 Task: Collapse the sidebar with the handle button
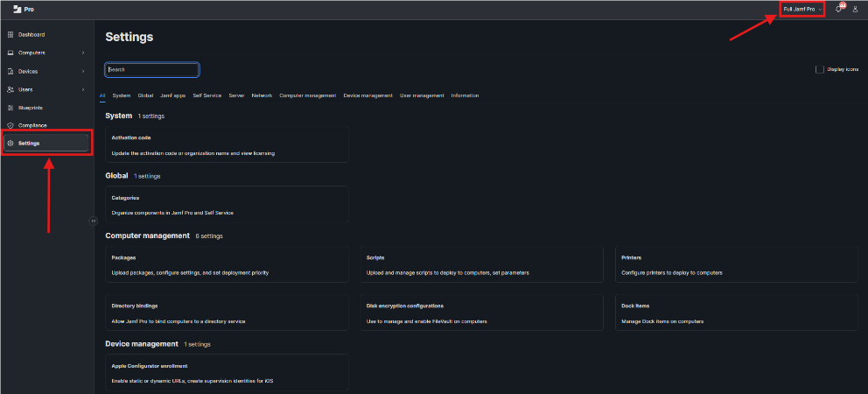pos(93,221)
